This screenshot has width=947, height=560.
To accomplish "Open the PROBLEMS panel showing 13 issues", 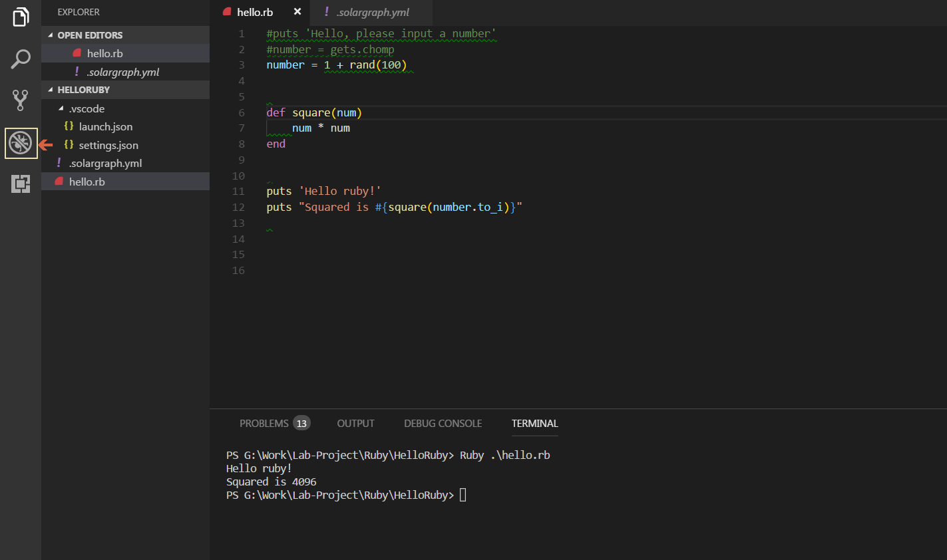I will [x=263, y=423].
